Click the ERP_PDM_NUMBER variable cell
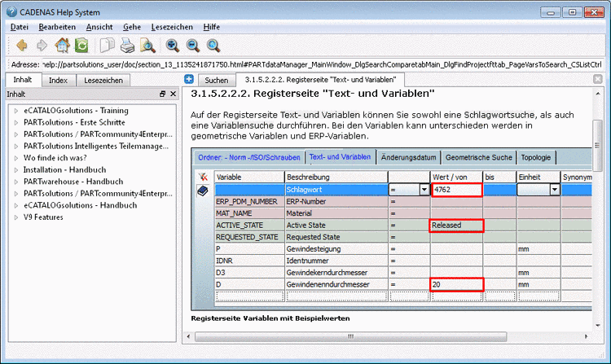The height and width of the screenshot is (364, 611). point(249,202)
